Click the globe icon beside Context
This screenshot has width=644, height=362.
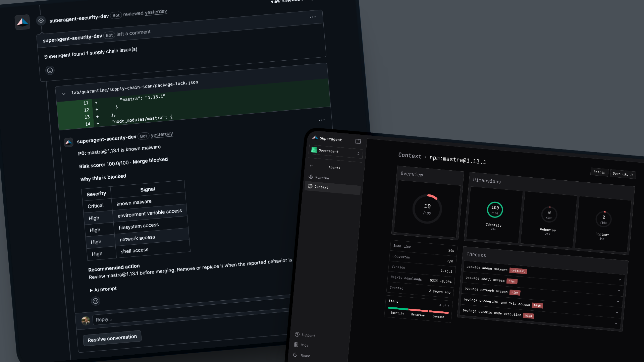[310, 186]
